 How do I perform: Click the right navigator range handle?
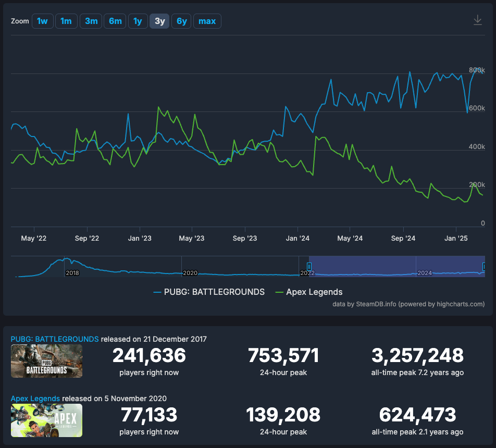[483, 266]
